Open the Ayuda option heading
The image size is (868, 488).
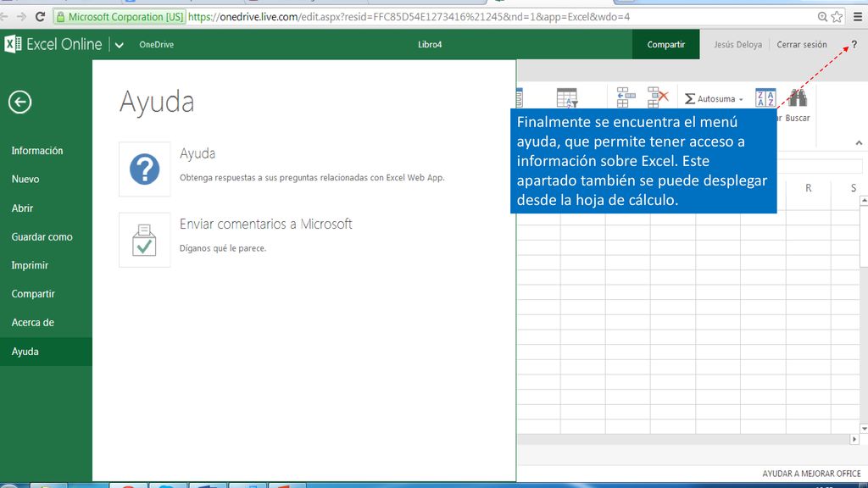[198, 153]
